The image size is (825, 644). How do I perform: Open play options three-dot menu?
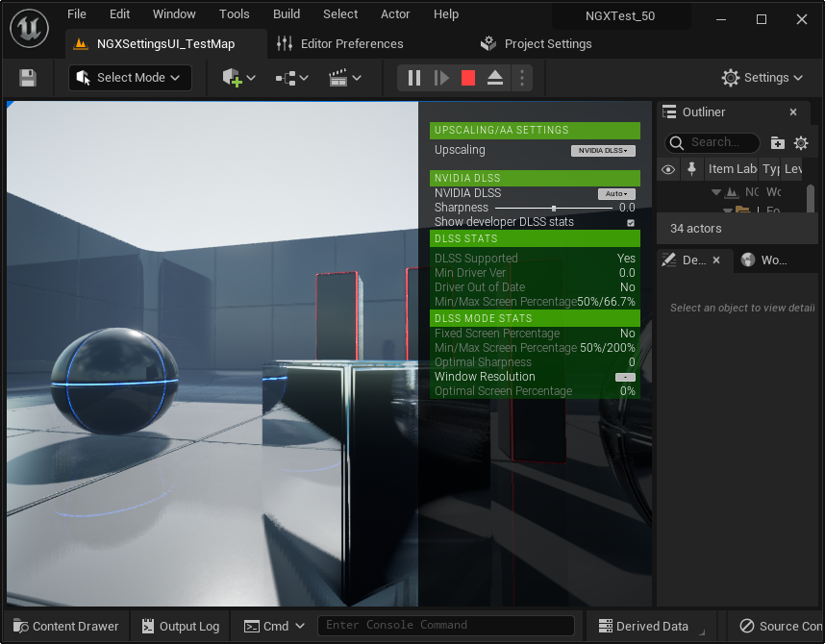[522, 78]
